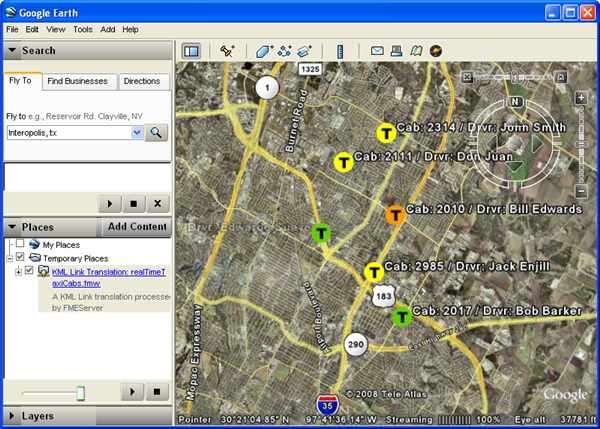Click the Add Content button
The height and width of the screenshot is (429, 600).
[137, 227]
